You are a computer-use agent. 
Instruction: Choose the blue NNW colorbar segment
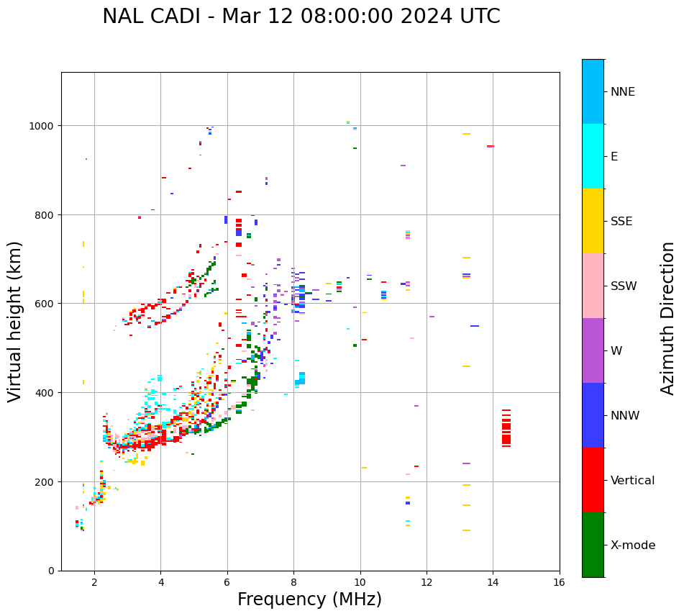(x=593, y=415)
